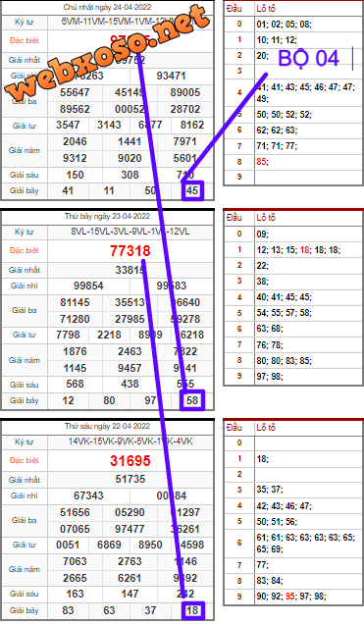Select fifth prize number 2665
The width and height of the screenshot is (364, 624).
coord(75,578)
